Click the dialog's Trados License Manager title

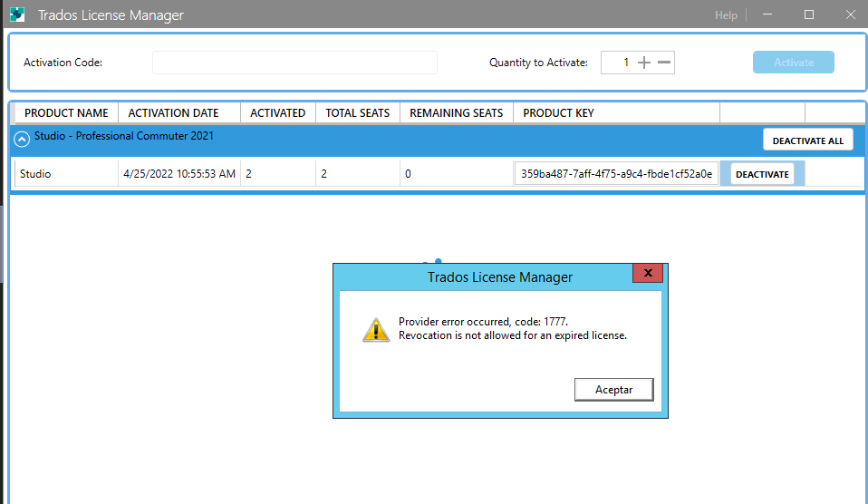[x=500, y=276]
